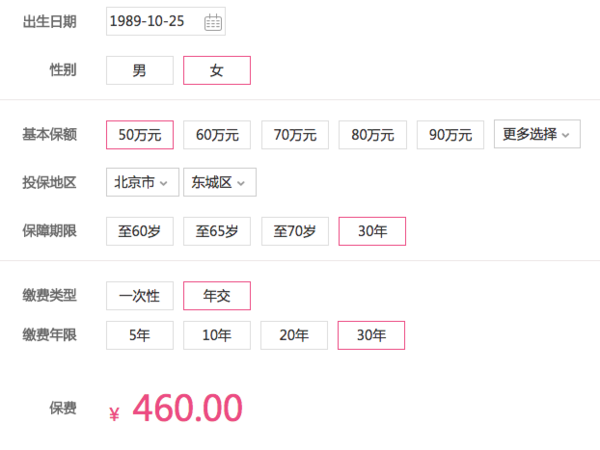Image resolution: width=600 pixels, height=450 pixels.
Task: Select coverage period 至65岁
Action: coord(217,231)
